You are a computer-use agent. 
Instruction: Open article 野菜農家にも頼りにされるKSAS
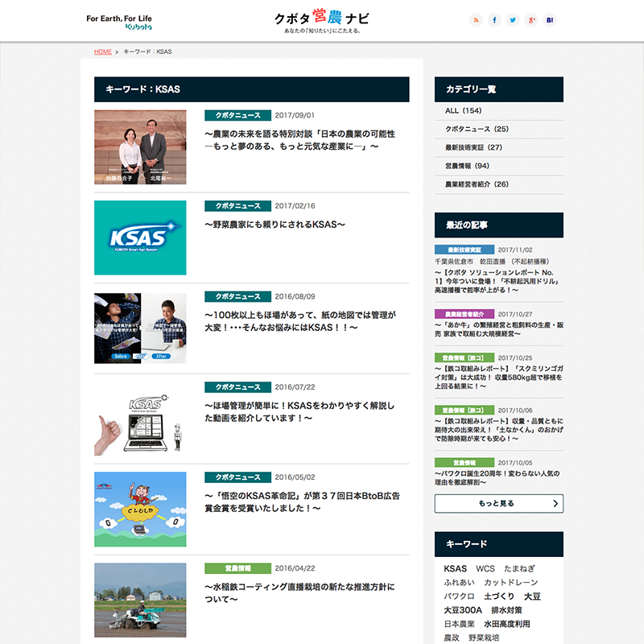pyautogui.click(x=275, y=225)
